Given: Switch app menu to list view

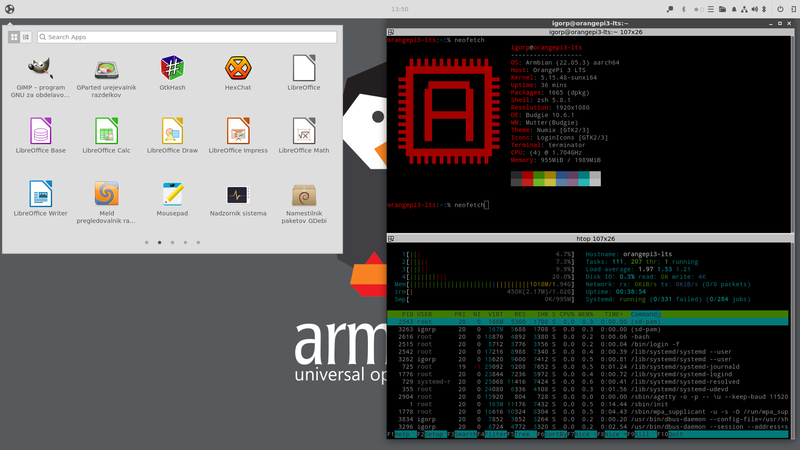Looking at the screenshot, I should point(26,37).
